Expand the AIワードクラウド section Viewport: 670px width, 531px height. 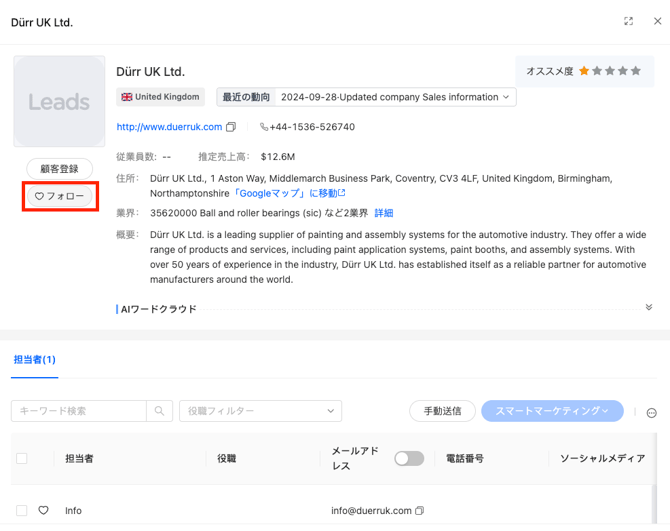point(648,308)
